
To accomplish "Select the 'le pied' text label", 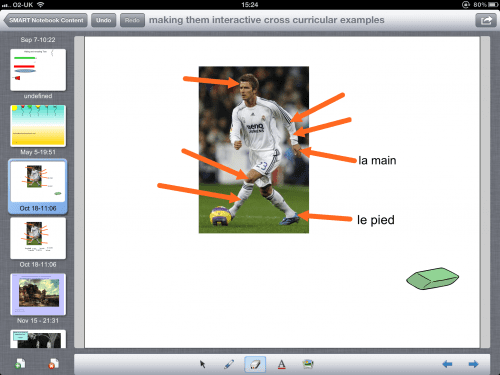I will [376, 220].
